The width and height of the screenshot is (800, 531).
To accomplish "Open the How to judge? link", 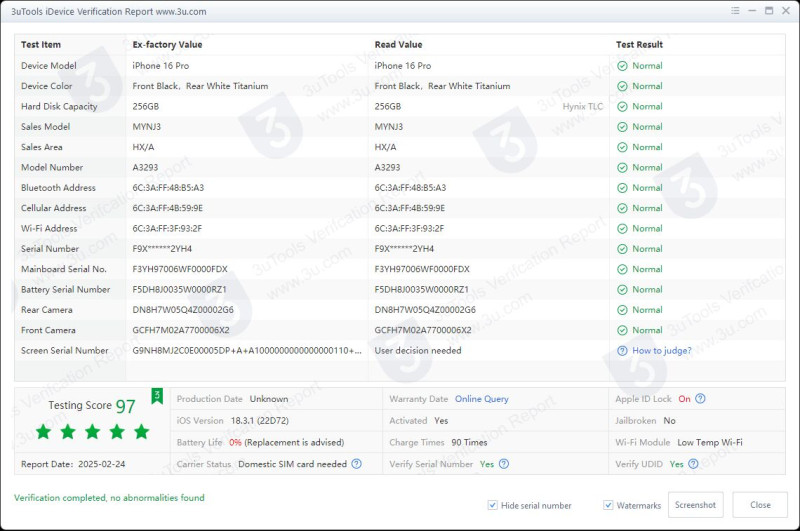I will pyautogui.click(x=662, y=351).
